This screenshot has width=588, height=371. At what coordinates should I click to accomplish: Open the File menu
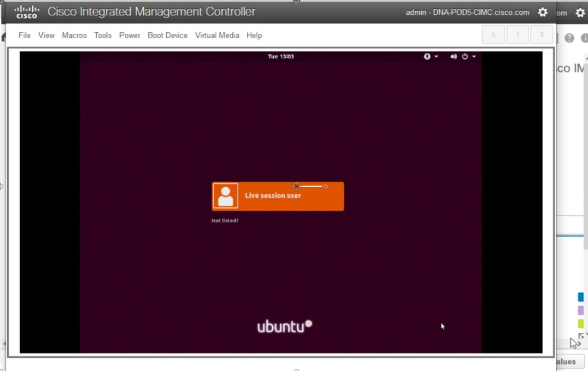(x=24, y=35)
